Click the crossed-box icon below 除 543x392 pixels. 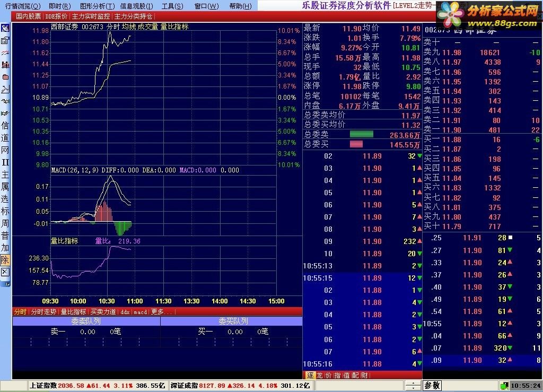5,272
